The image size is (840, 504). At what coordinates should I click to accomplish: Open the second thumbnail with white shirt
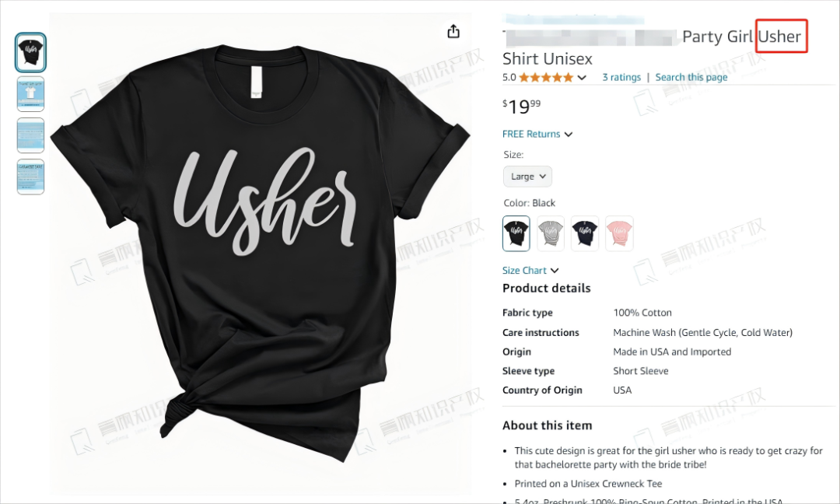point(30,94)
